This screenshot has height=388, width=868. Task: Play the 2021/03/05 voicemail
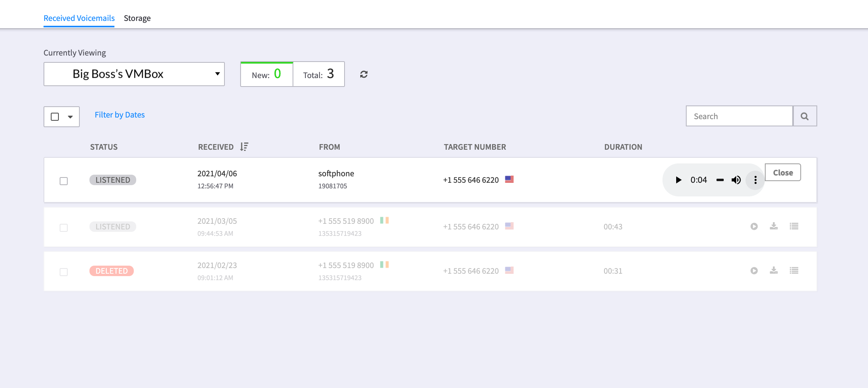[x=754, y=227]
